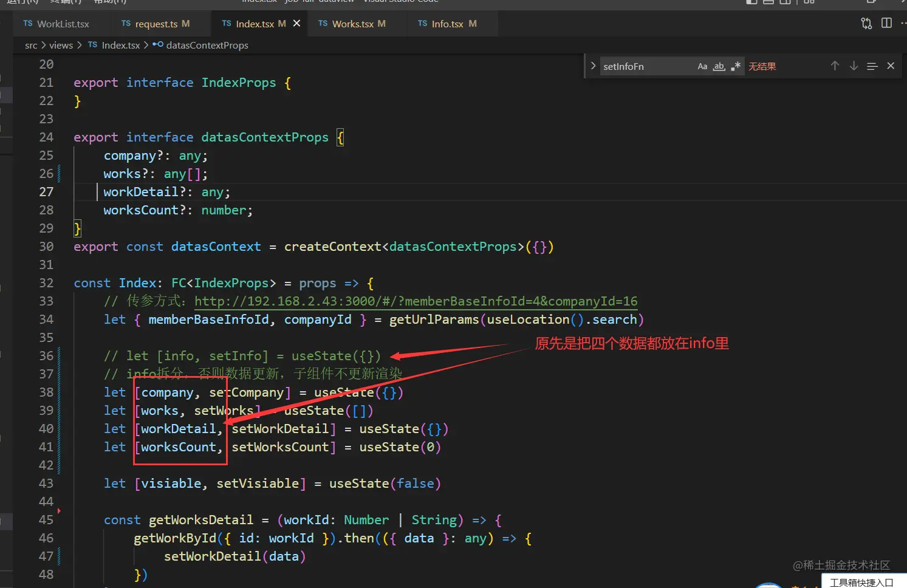This screenshot has width=907, height=588.
Task: Click getWorksDetail function name on line 45
Action: (x=201, y=520)
